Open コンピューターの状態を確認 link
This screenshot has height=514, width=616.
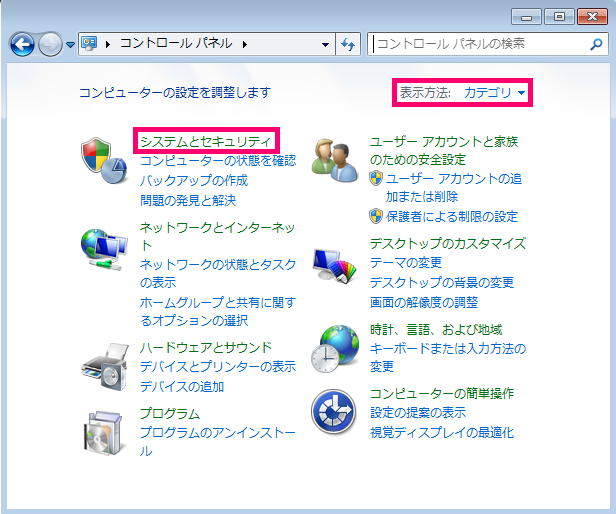(x=218, y=160)
